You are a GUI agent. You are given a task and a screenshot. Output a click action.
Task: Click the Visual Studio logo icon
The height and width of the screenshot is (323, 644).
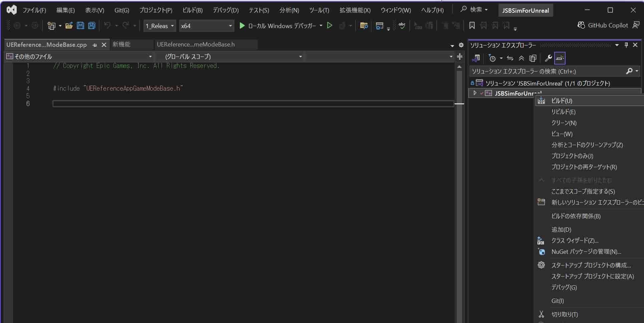12,10
